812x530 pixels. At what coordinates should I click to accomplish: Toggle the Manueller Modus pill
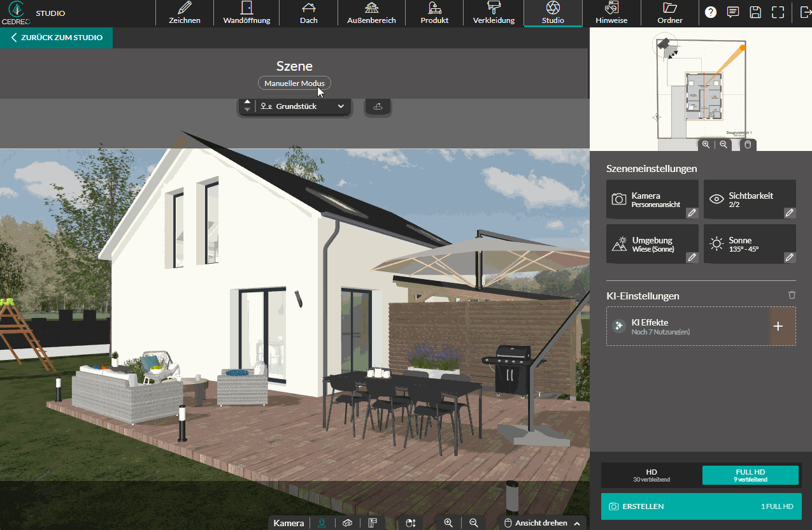(294, 83)
